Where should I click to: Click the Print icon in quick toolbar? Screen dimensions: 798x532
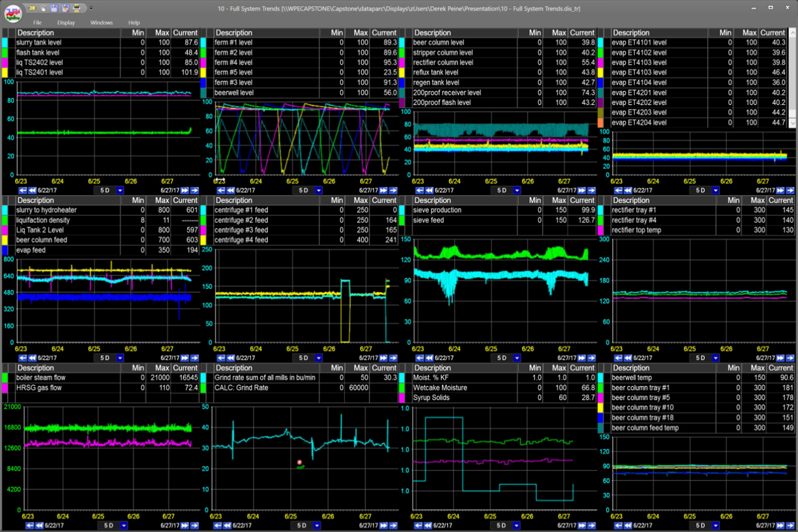click(x=76, y=8)
